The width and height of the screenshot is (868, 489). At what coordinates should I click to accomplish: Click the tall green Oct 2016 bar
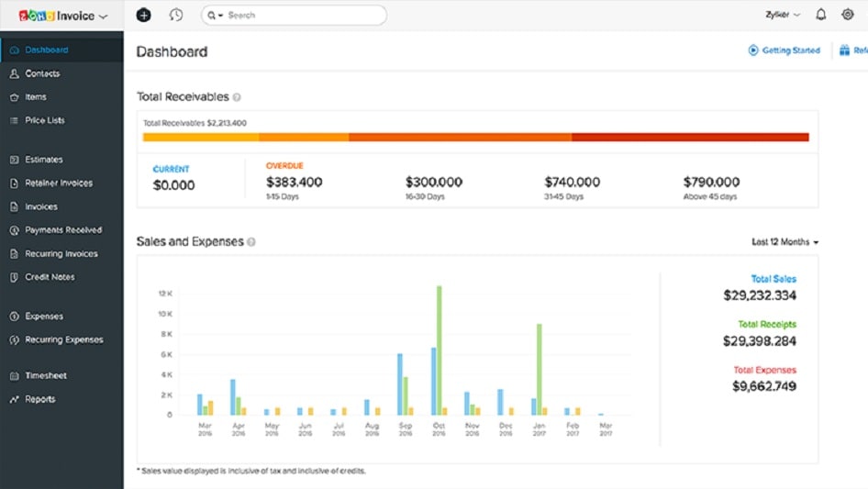(x=439, y=350)
